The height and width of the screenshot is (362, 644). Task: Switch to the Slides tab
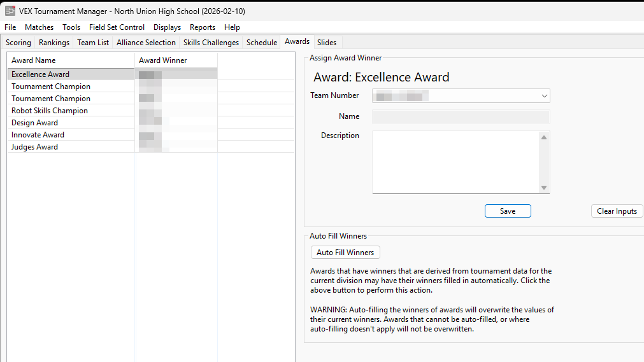pos(327,43)
